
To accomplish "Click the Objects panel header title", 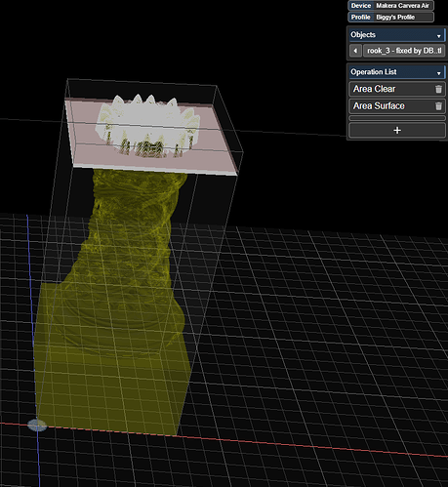I will coord(363,35).
